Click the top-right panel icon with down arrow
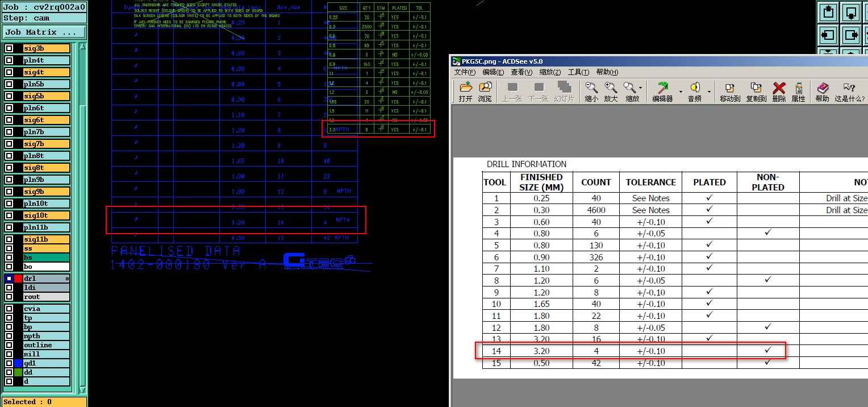Screen dimensions: 868x407 (851, 12)
